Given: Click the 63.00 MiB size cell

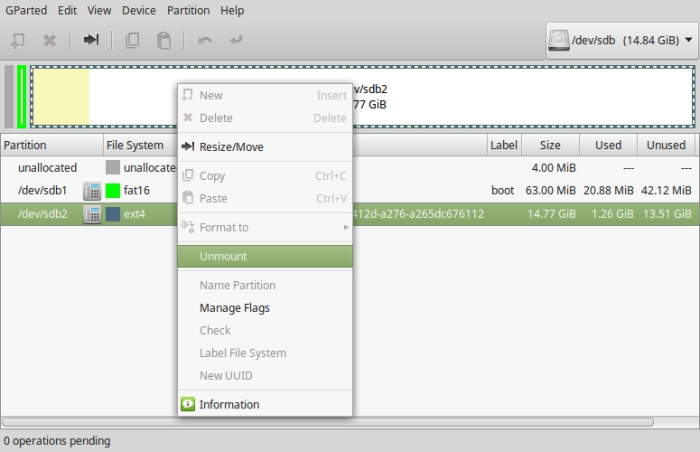Looking at the screenshot, I should tap(550, 191).
